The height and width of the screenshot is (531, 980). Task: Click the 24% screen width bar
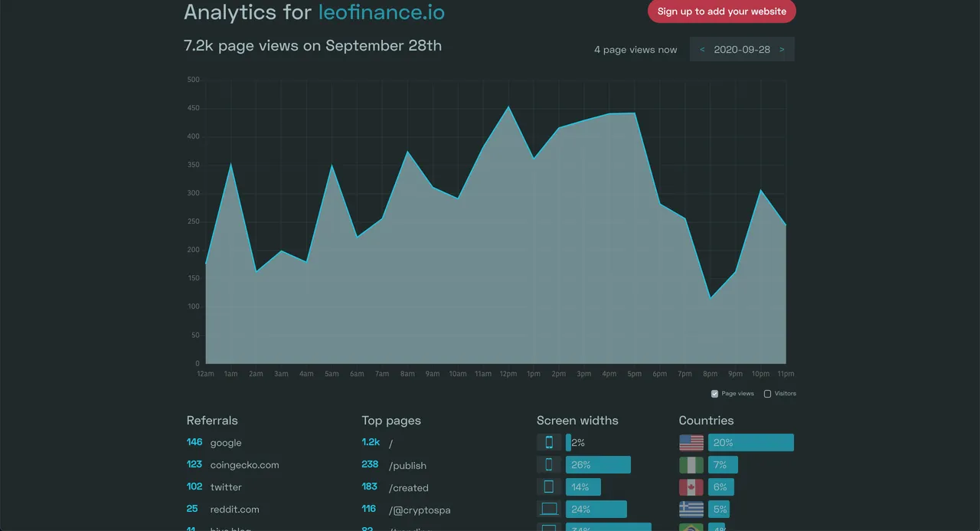pyautogui.click(x=596, y=510)
